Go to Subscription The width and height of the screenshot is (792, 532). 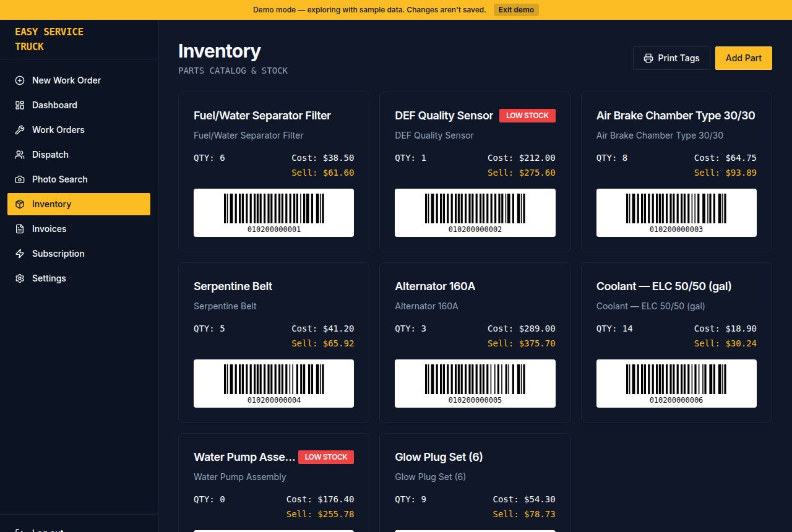click(x=79, y=254)
